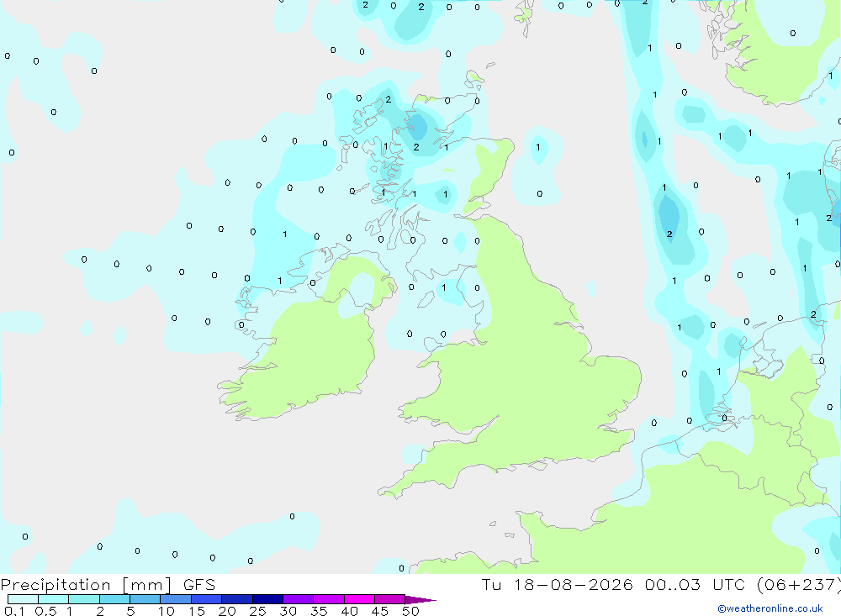
Task: Click the "35" legend scale label
Action: coord(319,611)
